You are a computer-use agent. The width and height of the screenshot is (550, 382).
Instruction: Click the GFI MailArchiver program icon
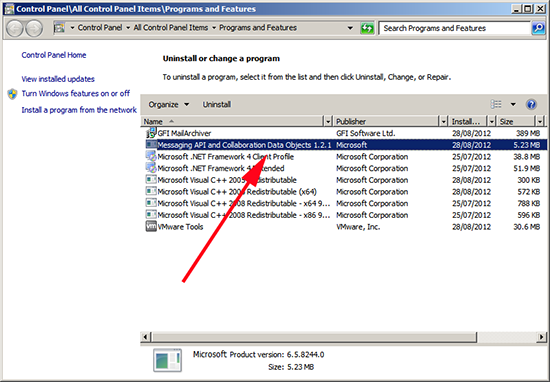click(x=151, y=133)
